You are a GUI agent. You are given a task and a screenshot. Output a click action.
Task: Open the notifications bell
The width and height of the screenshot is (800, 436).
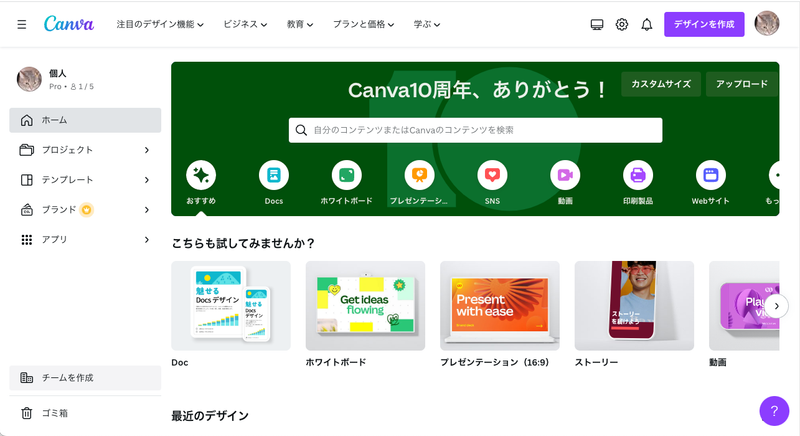pyautogui.click(x=646, y=24)
